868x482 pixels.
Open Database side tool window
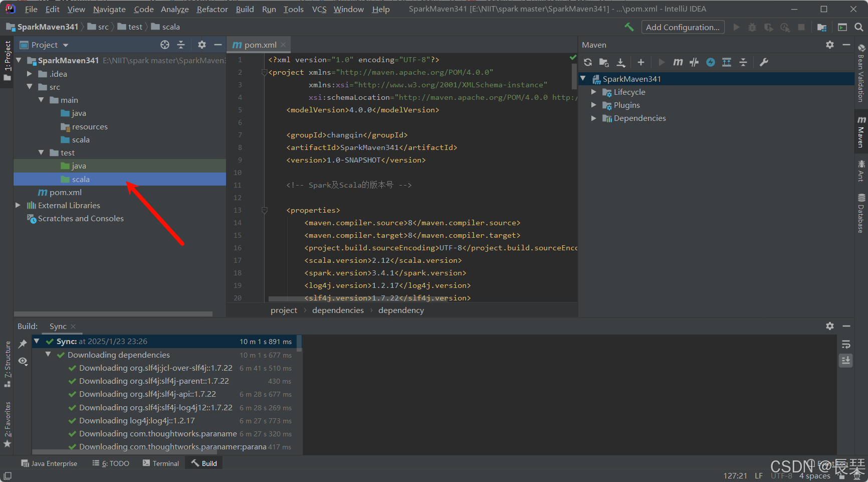point(860,213)
